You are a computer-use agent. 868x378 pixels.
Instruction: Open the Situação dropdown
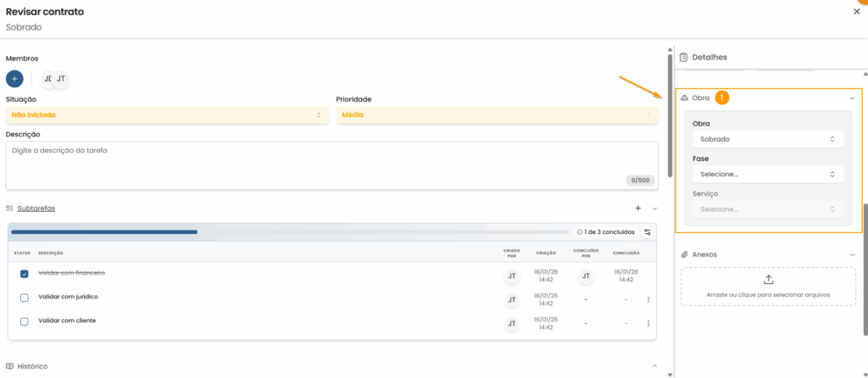[166, 115]
